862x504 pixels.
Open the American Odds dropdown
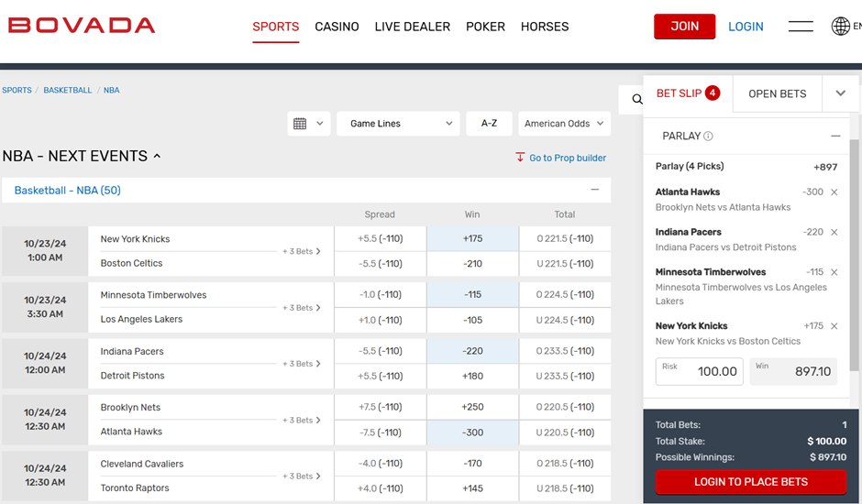pyautogui.click(x=564, y=124)
